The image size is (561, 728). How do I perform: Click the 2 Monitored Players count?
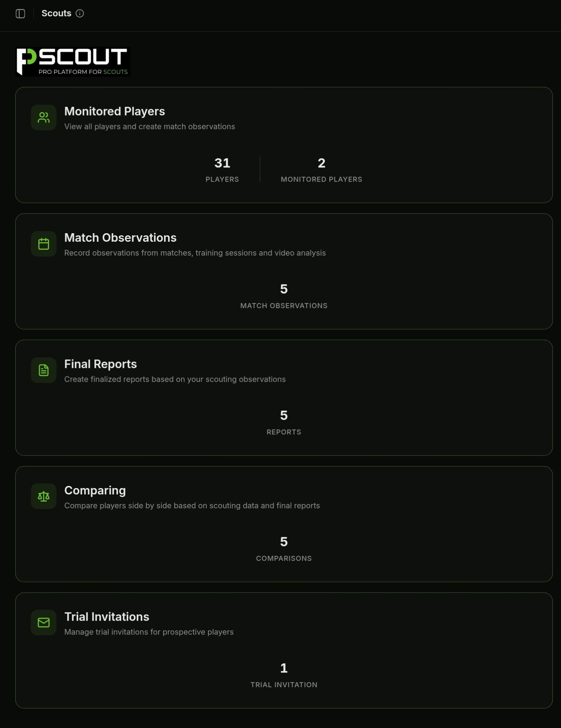tap(321, 163)
